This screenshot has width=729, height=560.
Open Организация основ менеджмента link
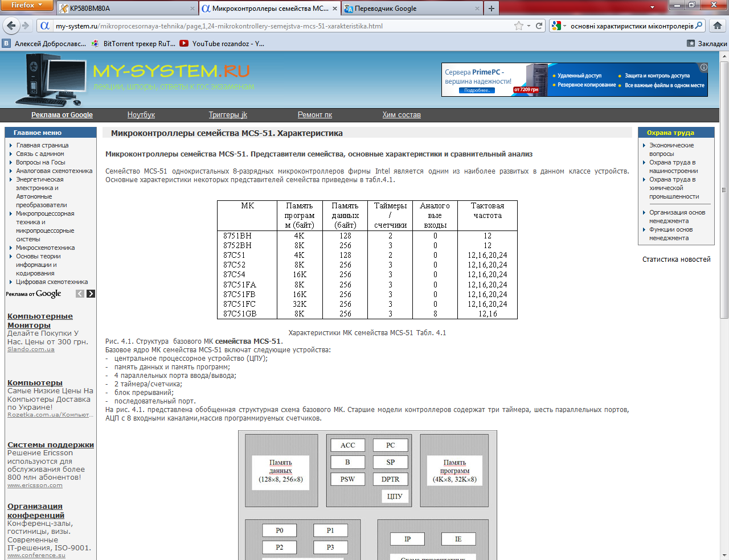677,216
